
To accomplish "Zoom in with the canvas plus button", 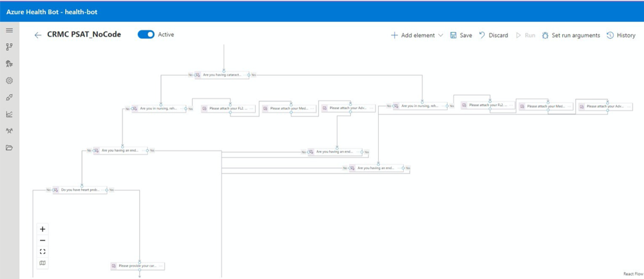I will coord(43,229).
